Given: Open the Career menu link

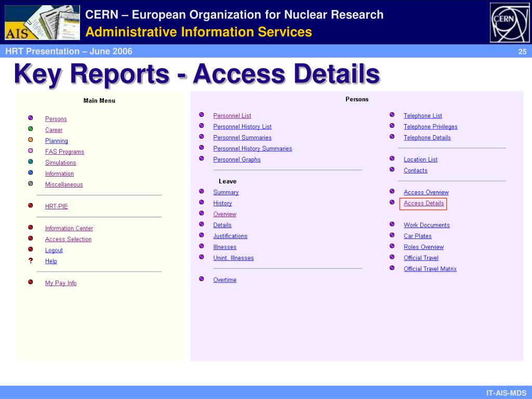Looking at the screenshot, I should coord(54,130).
